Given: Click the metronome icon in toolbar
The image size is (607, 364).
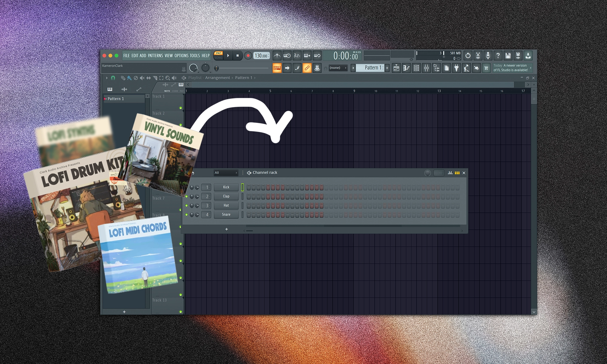Looking at the screenshot, I should click(277, 56).
